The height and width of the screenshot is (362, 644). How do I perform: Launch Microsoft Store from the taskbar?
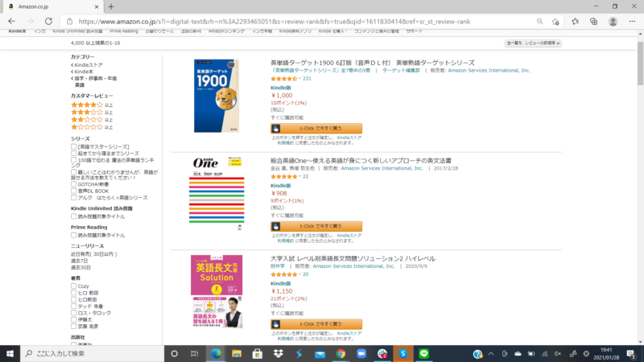258,353
